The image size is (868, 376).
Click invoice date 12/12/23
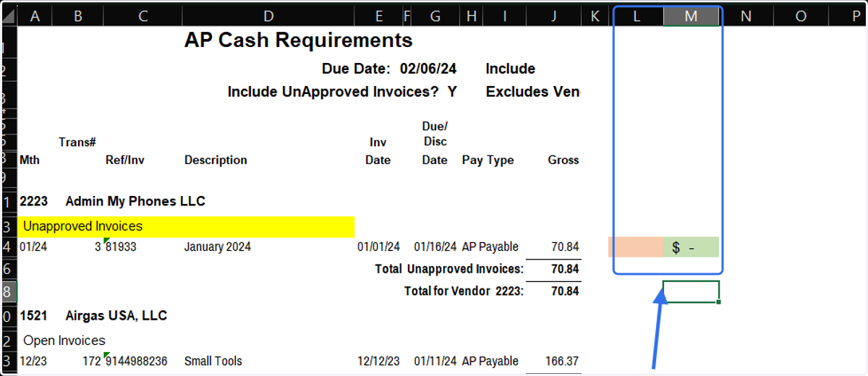(378, 361)
